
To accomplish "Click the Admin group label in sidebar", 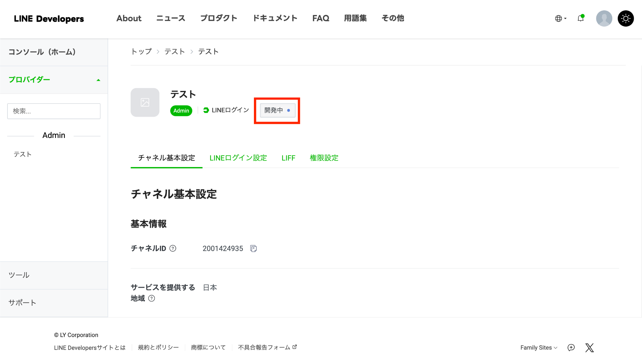I will [x=54, y=135].
